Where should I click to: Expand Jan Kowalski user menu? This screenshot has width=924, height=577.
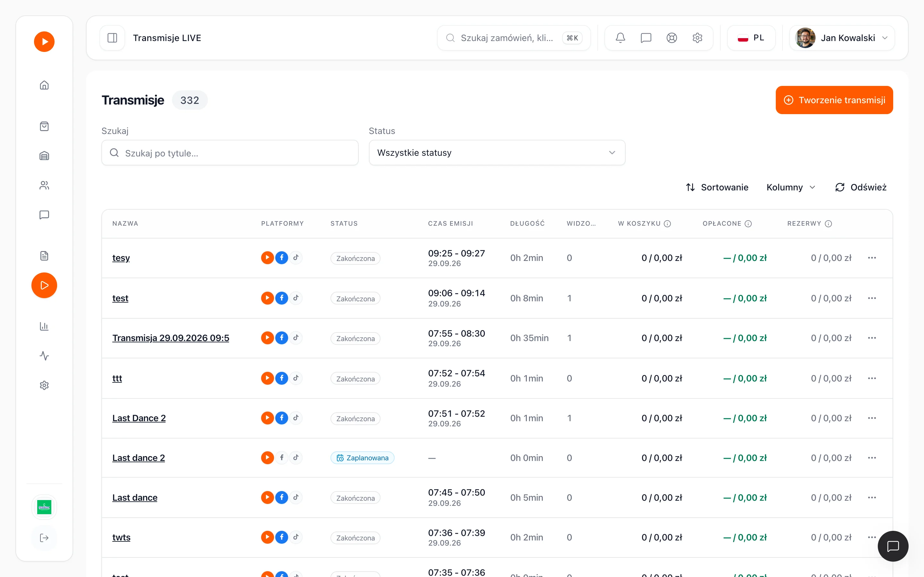tap(842, 38)
